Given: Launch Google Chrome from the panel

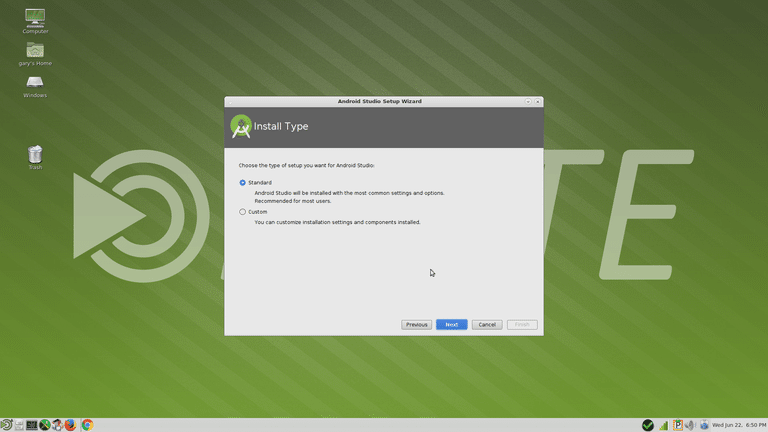Looking at the screenshot, I should pos(87,425).
